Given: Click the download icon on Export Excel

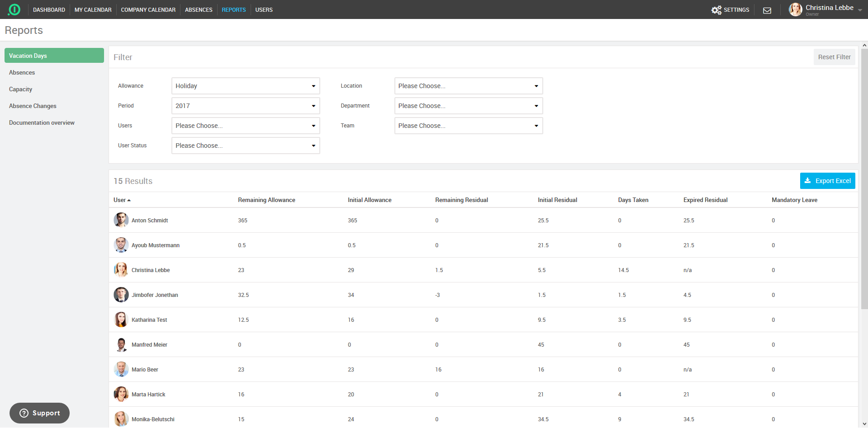Looking at the screenshot, I should pyautogui.click(x=807, y=181).
